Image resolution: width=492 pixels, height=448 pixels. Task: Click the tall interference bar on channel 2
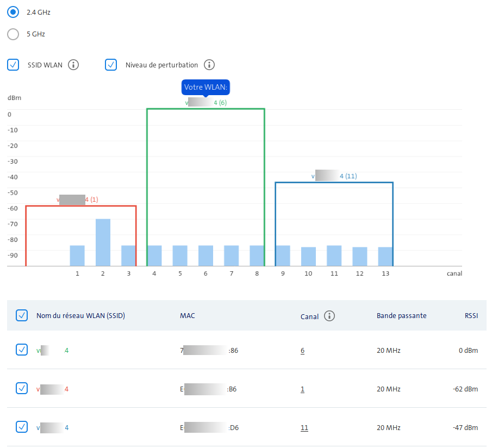(103, 242)
